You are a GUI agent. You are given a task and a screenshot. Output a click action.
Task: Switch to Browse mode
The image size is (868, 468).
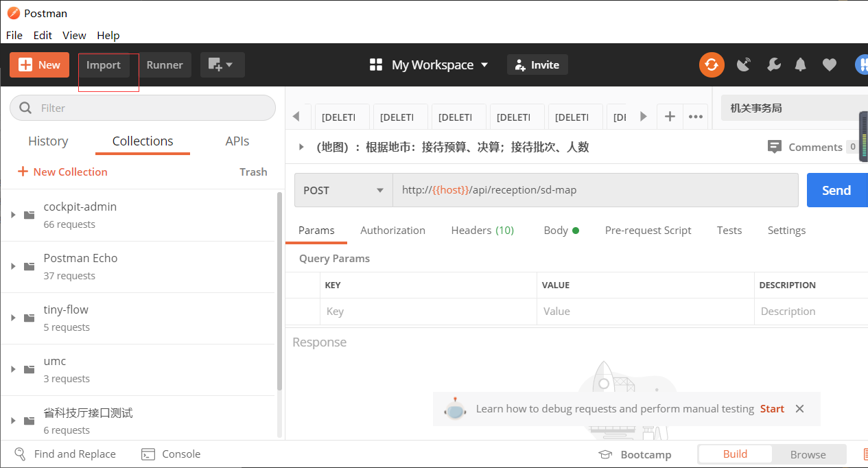[808, 454]
